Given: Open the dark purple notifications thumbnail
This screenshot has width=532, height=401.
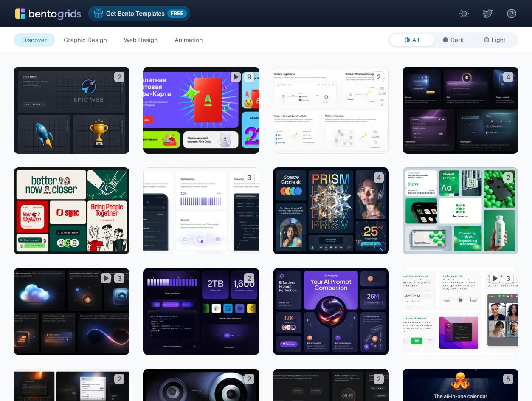Looking at the screenshot, I should point(460,110).
